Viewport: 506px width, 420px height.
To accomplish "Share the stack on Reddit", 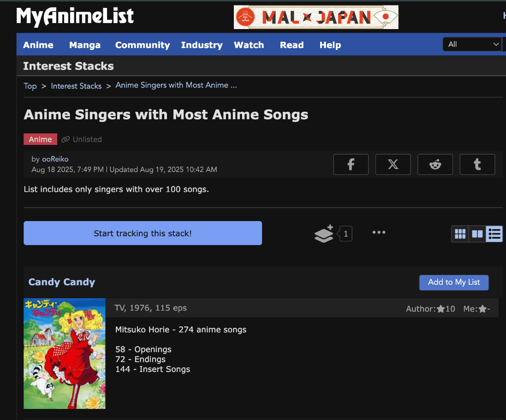I will (435, 164).
